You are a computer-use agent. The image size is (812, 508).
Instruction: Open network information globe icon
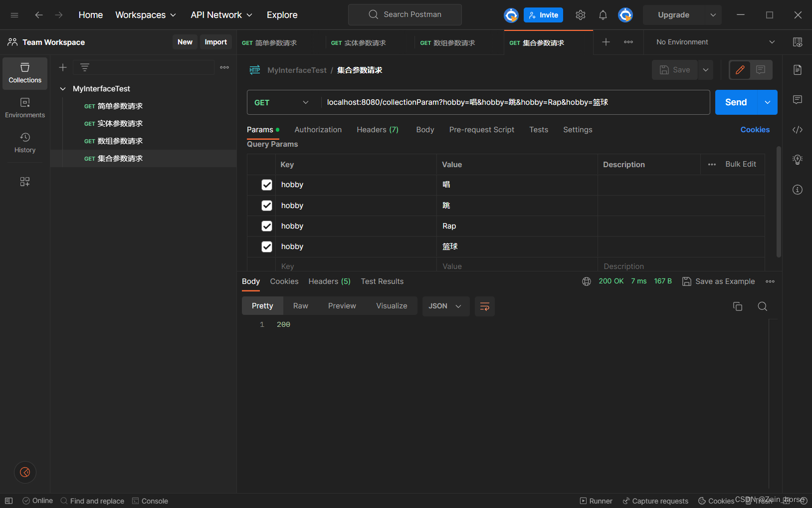point(587,281)
